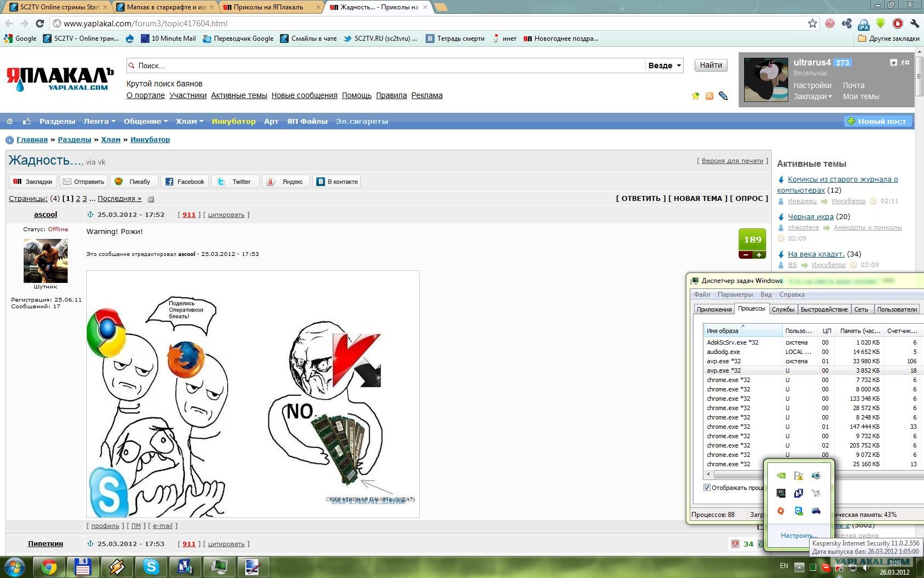Open the Параметры menu in Task Manager

pyautogui.click(x=735, y=295)
